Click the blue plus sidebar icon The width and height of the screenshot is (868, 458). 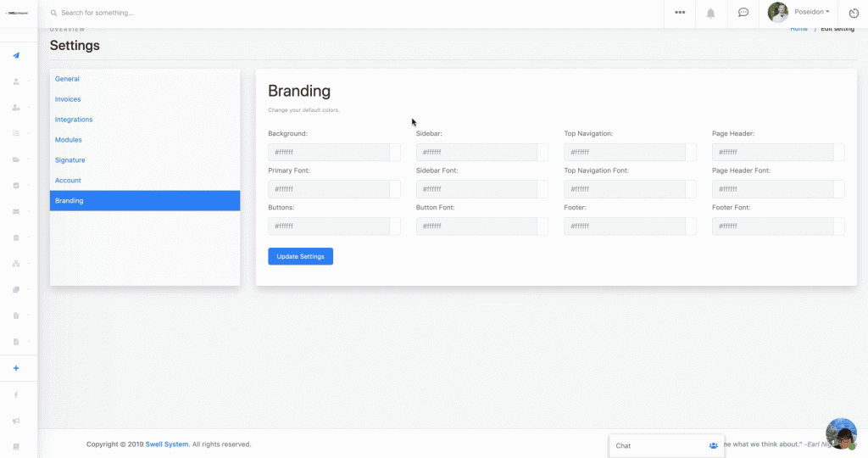pyautogui.click(x=16, y=368)
